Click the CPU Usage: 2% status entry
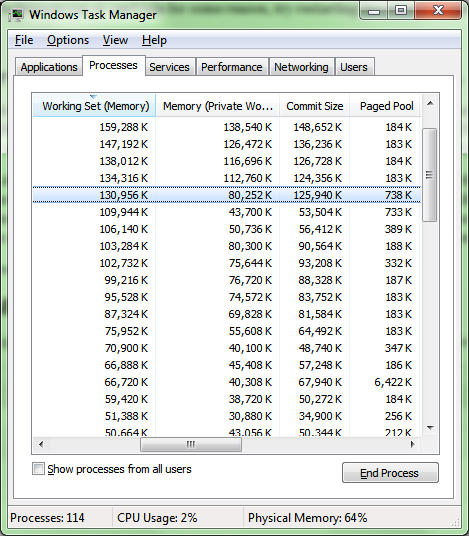Viewport: 469px width, 536px height. pos(157,518)
